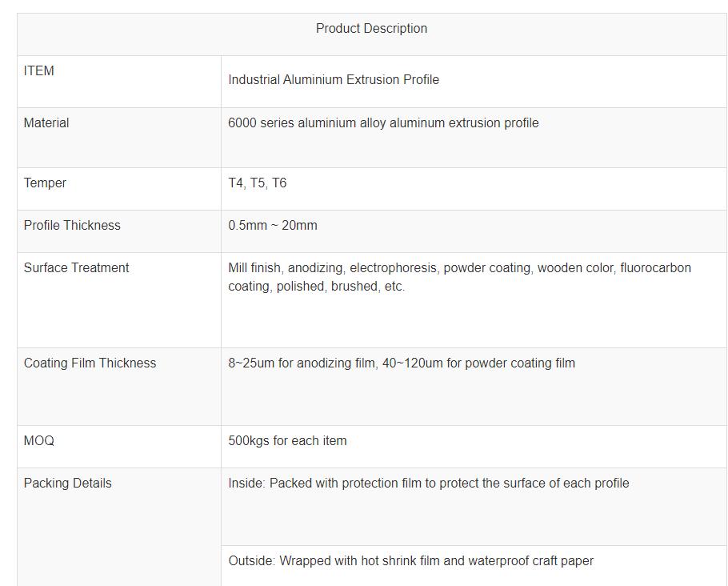Viewport: 728px width, 586px height.
Task: Select the MOQ label cell
Action: [39, 441]
